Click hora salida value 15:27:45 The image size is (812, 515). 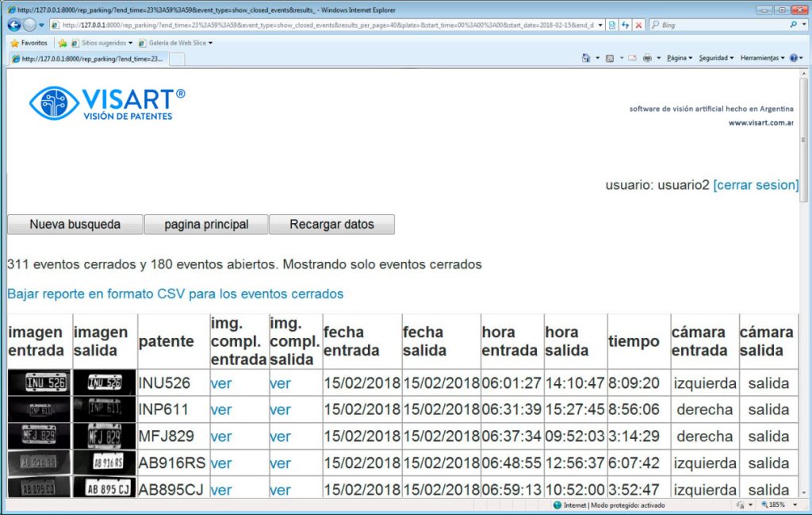pyautogui.click(x=575, y=409)
